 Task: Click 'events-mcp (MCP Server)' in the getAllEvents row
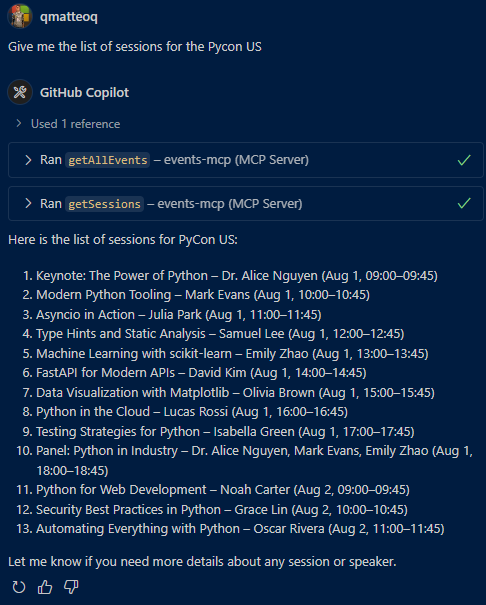tap(236, 160)
